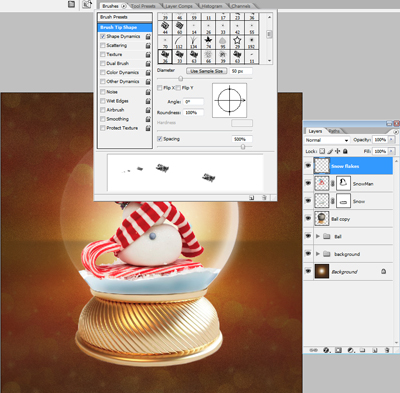Select the Layers tab
This screenshot has height=393, width=400.
click(315, 131)
